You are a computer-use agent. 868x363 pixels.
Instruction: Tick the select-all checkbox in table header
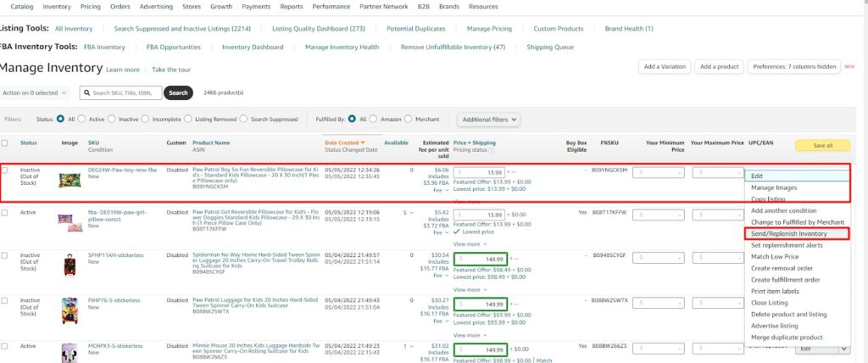[6, 143]
